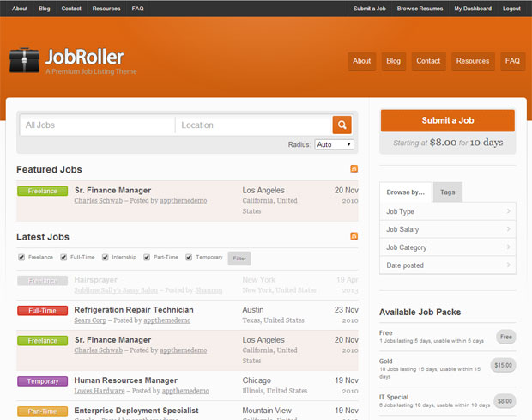Open the Refrigeration Repair Technician job

pyautogui.click(x=134, y=310)
